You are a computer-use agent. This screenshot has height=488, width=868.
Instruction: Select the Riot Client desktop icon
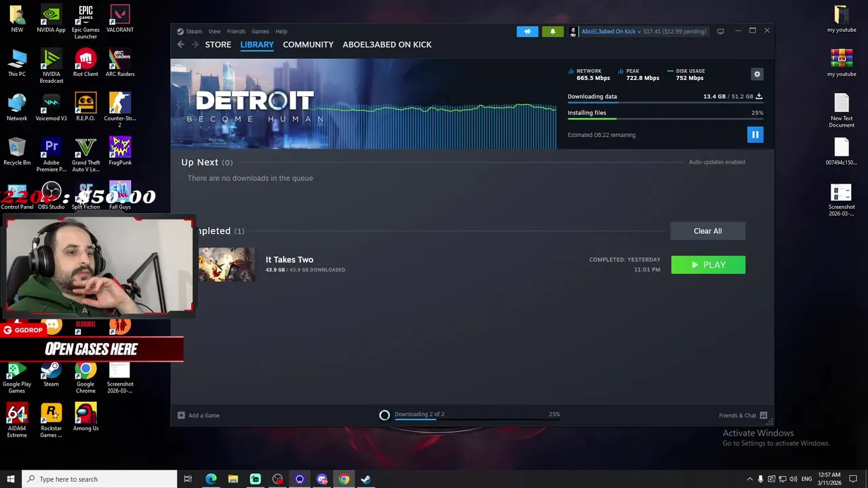(85, 63)
